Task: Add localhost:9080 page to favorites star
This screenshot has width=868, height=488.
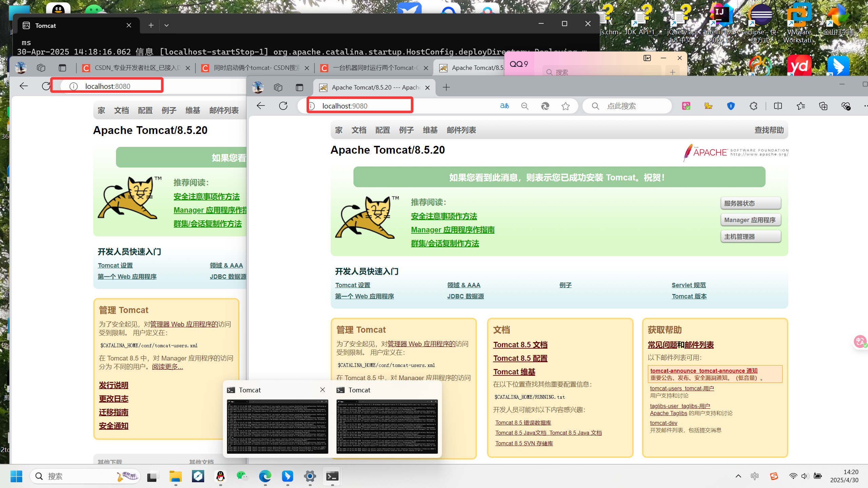Action: tap(565, 106)
